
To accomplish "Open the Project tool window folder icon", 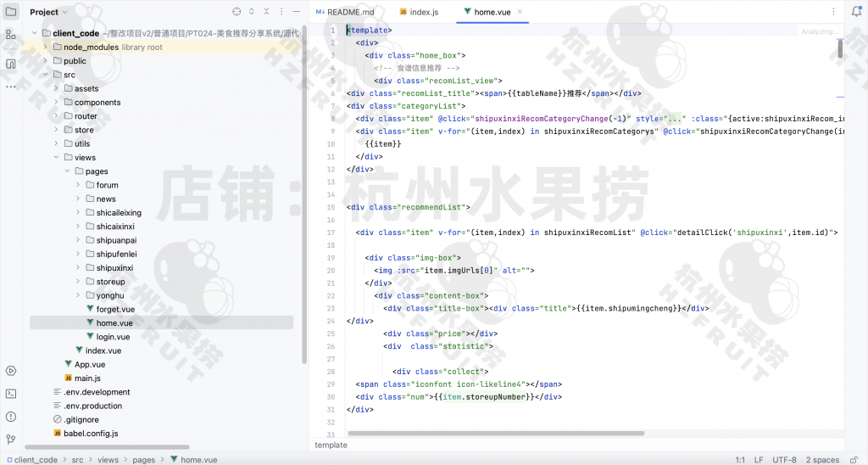I will click(11, 12).
